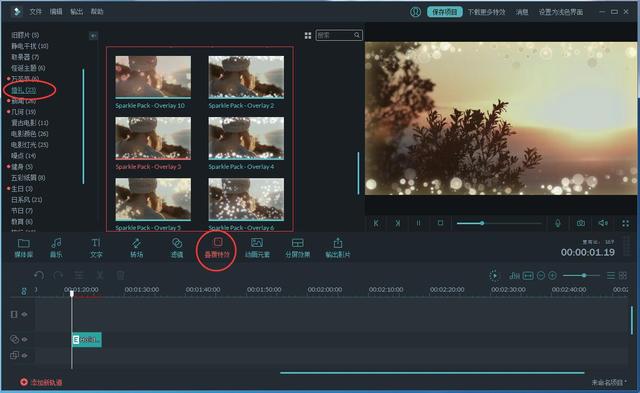This screenshot has width=640, height=393.
Task: Select the Sparkle Pack - Overlay 4 thumbnail
Action: pos(246,138)
